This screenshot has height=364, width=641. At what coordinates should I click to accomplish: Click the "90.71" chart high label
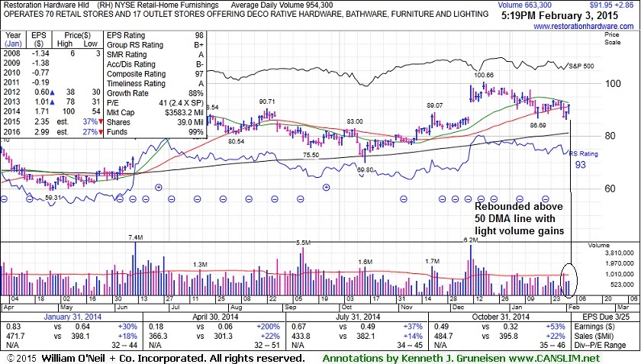266,101
